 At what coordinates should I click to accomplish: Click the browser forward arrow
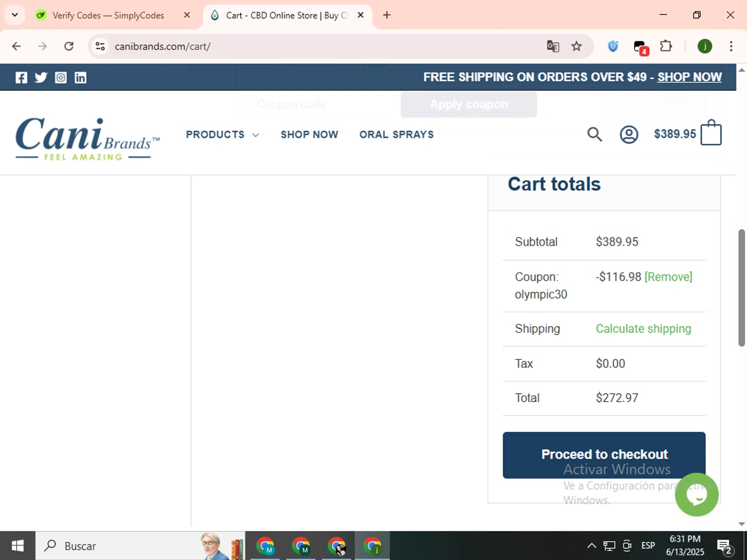pos(42,46)
